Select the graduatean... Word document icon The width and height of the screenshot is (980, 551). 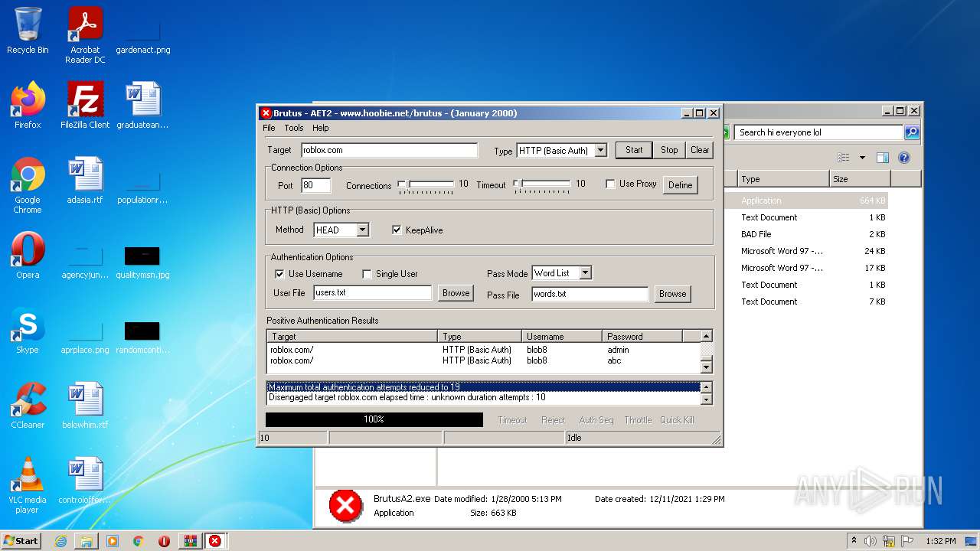[142, 106]
